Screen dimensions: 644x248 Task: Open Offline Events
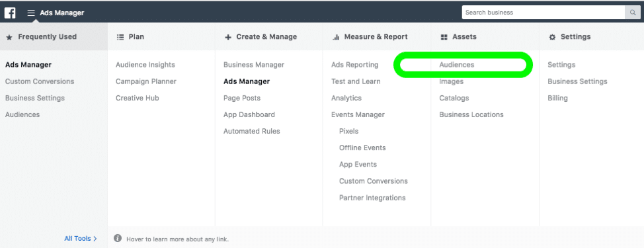point(362,147)
